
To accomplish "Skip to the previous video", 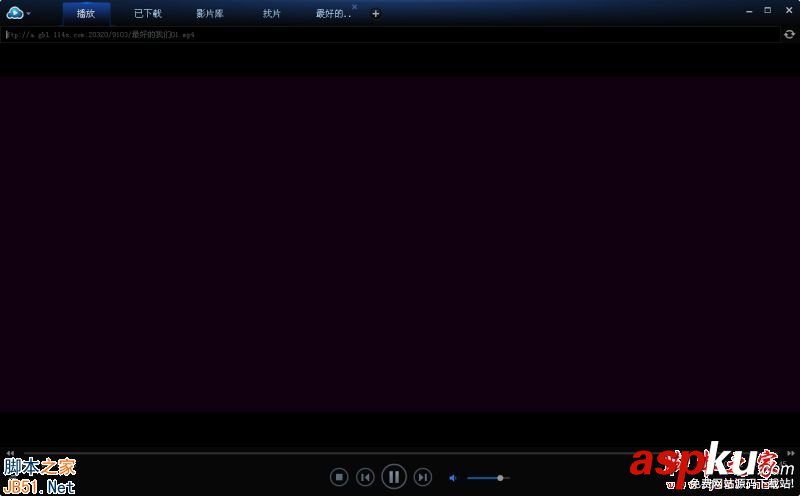I will (365, 477).
